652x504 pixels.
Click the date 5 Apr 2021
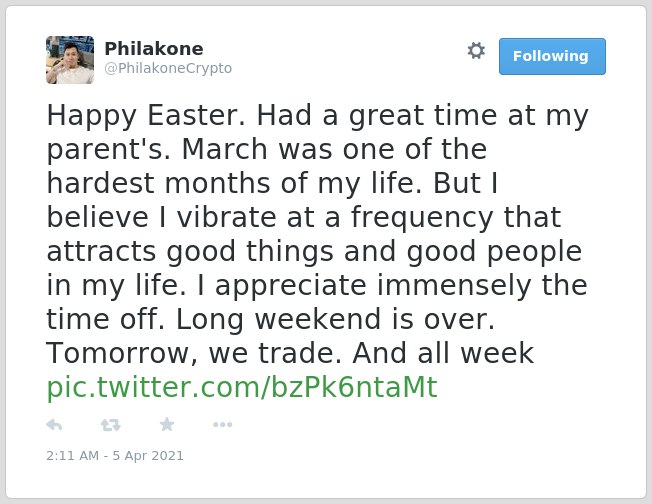coord(148,456)
